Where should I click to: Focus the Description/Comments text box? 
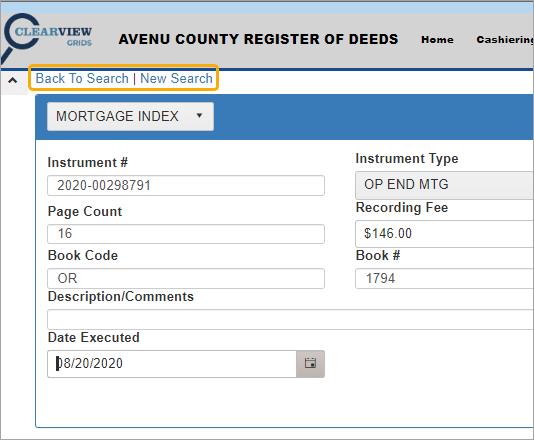(290, 319)
